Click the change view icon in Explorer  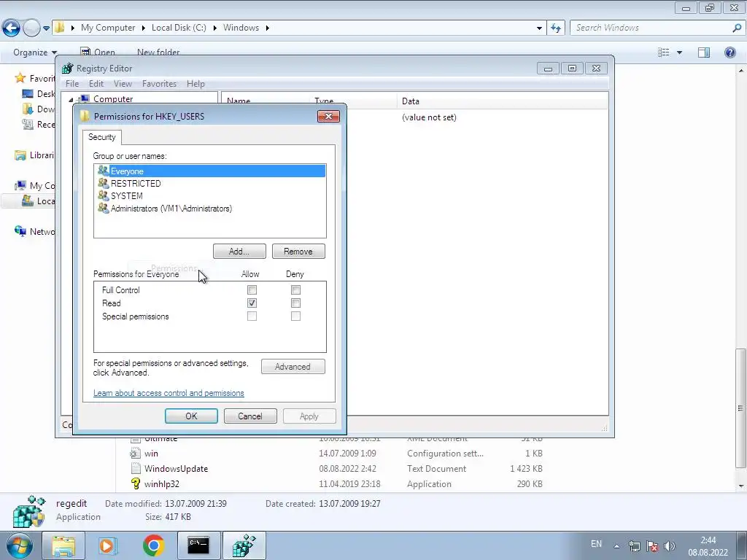(664, 52)
